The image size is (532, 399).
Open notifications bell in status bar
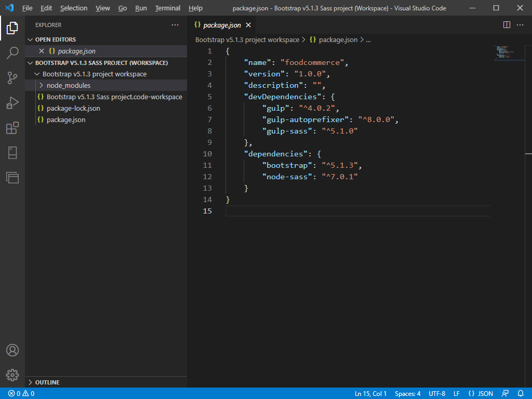click(521, 394)
